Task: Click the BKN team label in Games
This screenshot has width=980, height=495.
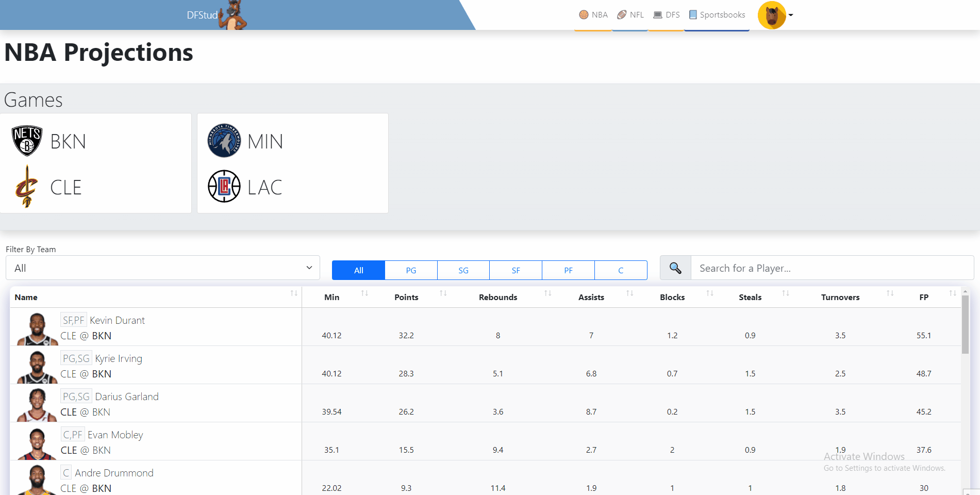Action: coord(68,141)
